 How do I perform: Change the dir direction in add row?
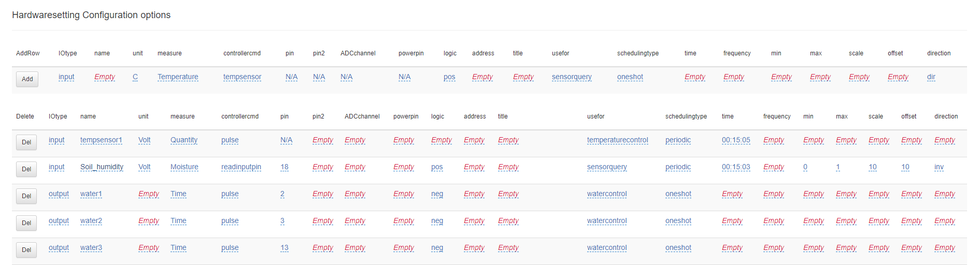point(931,77)
